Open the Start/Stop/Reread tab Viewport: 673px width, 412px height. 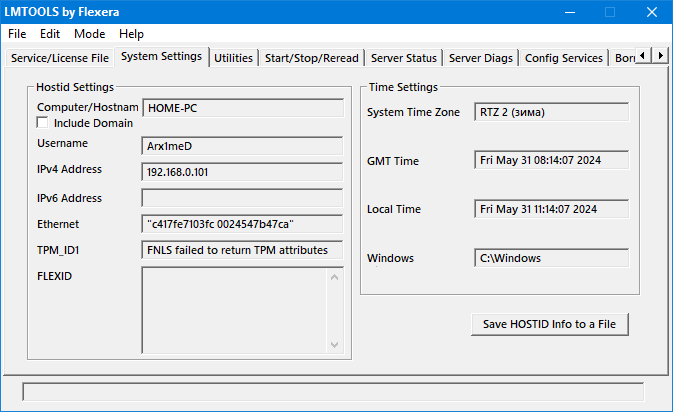click(x=312, y=58)
